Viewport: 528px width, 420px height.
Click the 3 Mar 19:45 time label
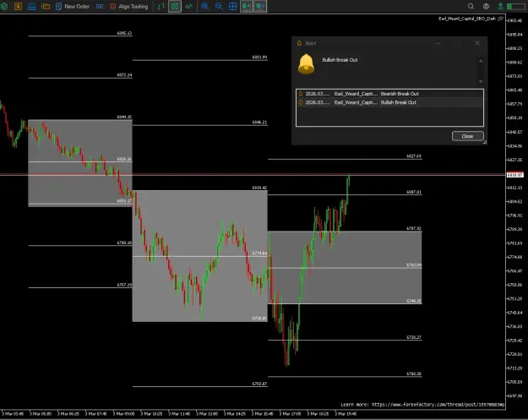(346, 413)
